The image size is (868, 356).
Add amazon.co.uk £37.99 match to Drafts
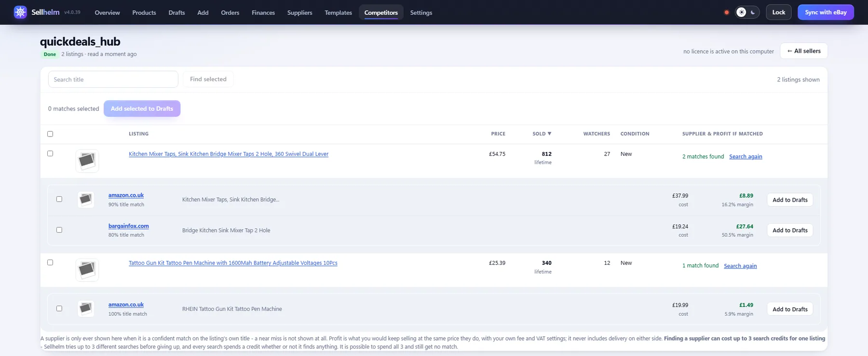790,200
